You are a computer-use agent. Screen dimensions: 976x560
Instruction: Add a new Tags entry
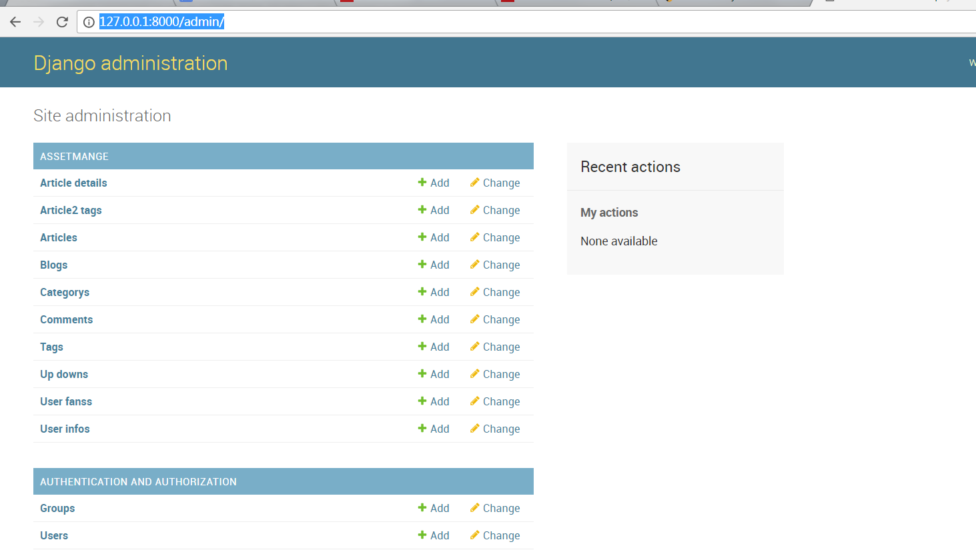tap(434, 347)
